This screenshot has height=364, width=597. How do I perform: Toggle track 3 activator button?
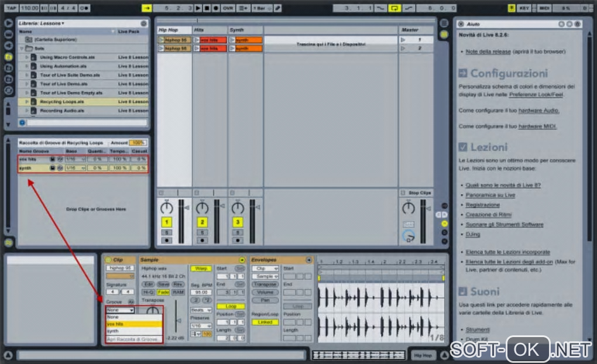click(238, 222)
